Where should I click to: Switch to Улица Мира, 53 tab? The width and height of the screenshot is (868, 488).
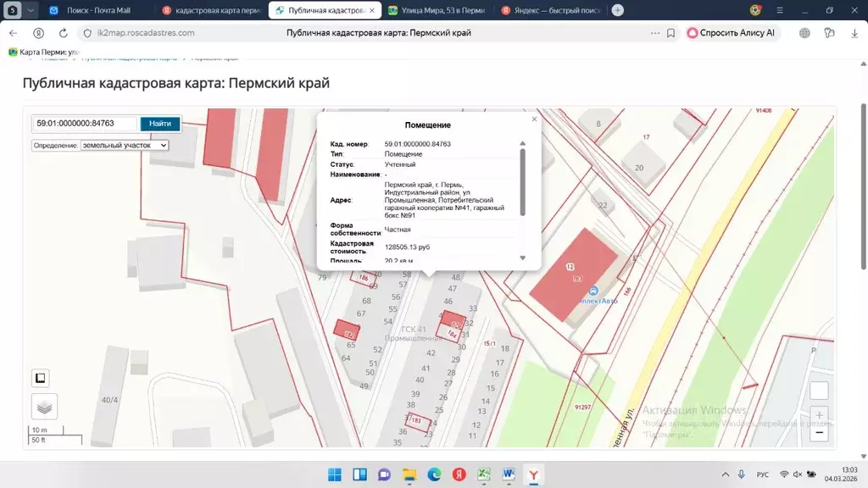click(442, 10)
